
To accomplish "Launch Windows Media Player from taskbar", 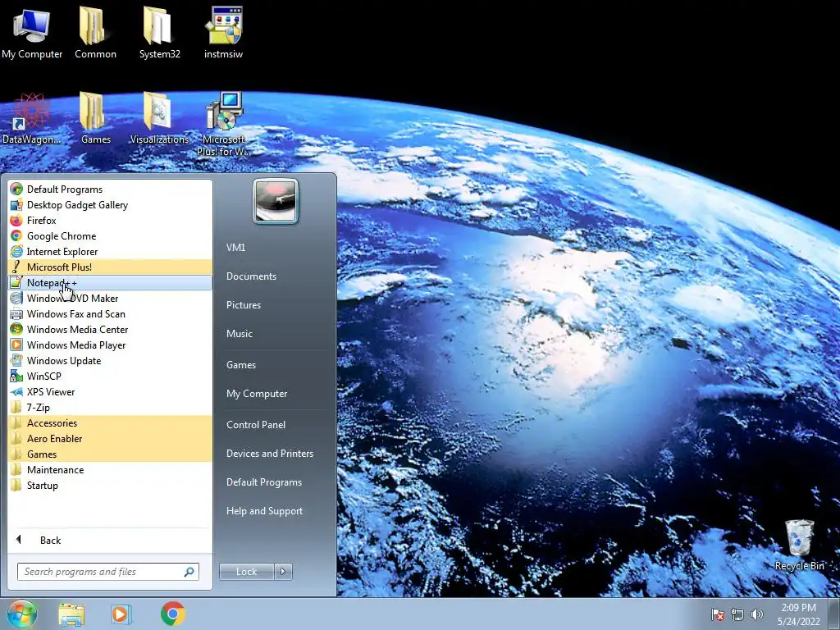I will click(x=121, y=614).
